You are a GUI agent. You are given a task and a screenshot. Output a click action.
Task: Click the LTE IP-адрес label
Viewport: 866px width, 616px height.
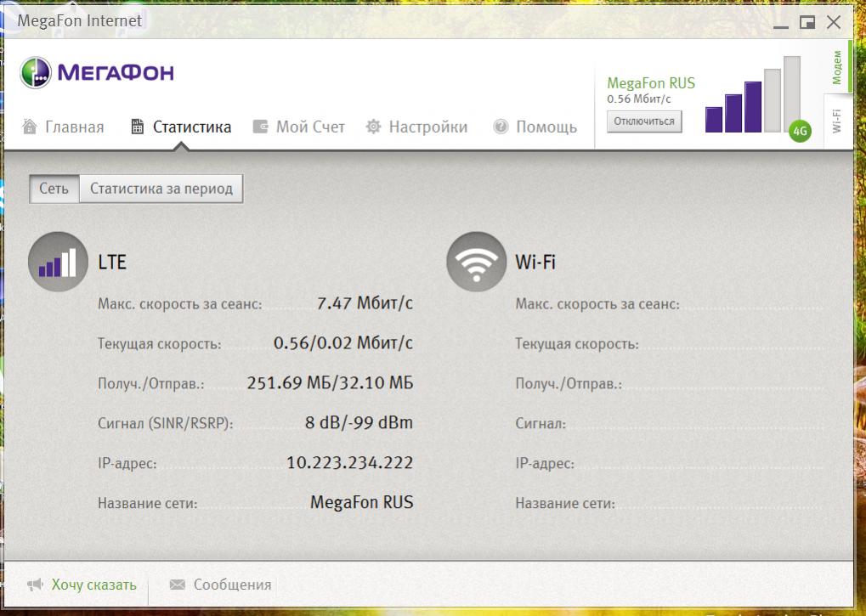point(127,463)
